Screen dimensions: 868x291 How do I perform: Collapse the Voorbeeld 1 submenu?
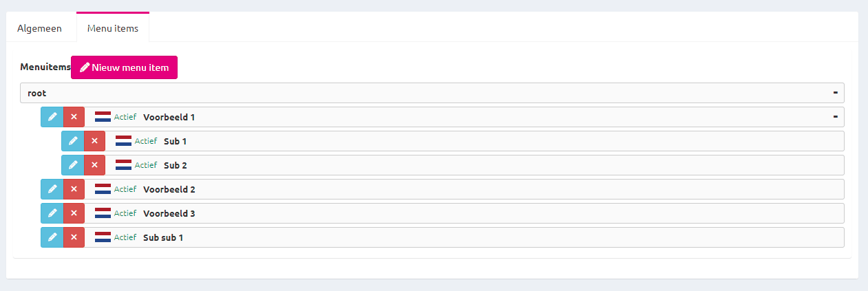835,117
